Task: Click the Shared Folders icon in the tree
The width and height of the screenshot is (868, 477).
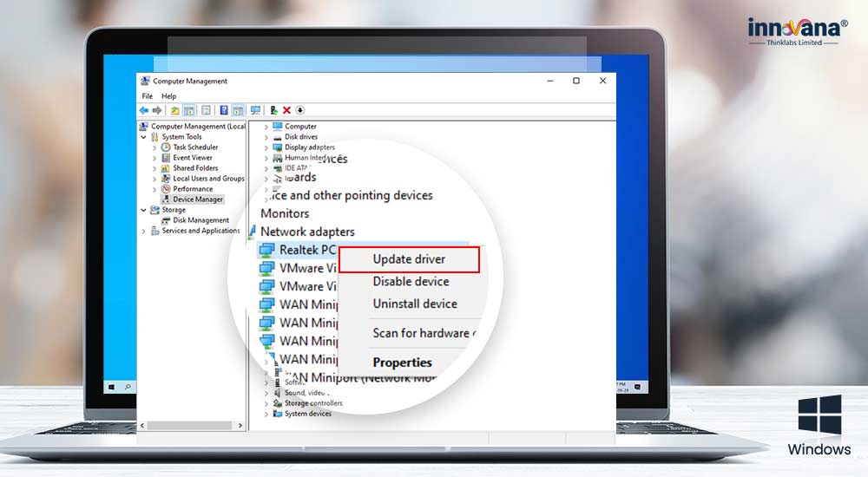Action: [x=166, y=168]
